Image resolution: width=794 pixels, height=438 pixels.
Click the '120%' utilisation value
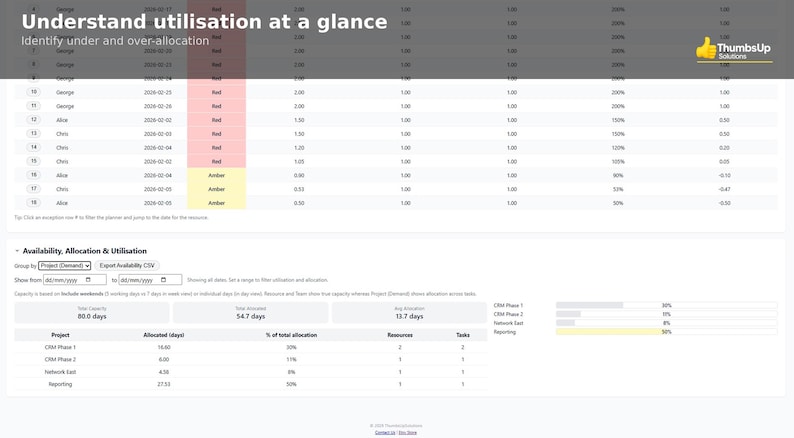[x=618, y=148]
